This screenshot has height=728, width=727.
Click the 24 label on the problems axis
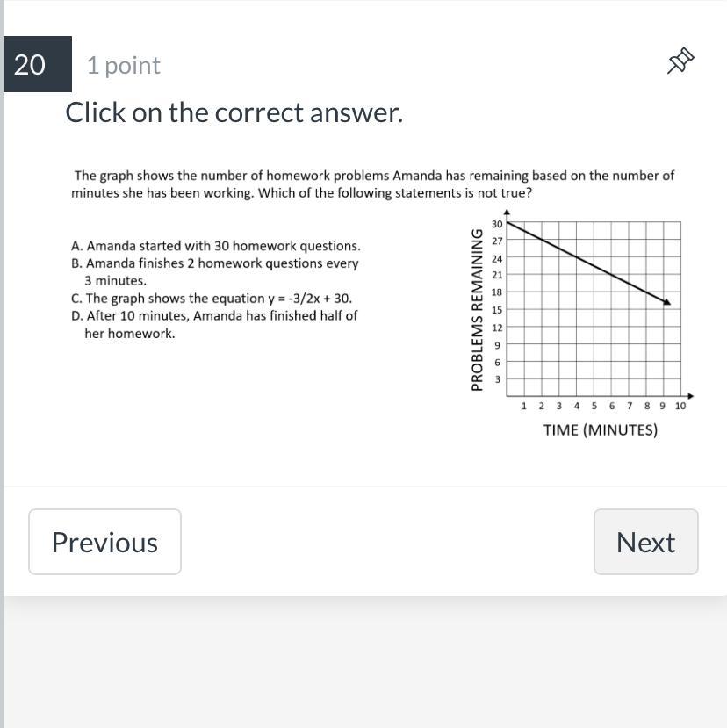(x=497, y=258)
